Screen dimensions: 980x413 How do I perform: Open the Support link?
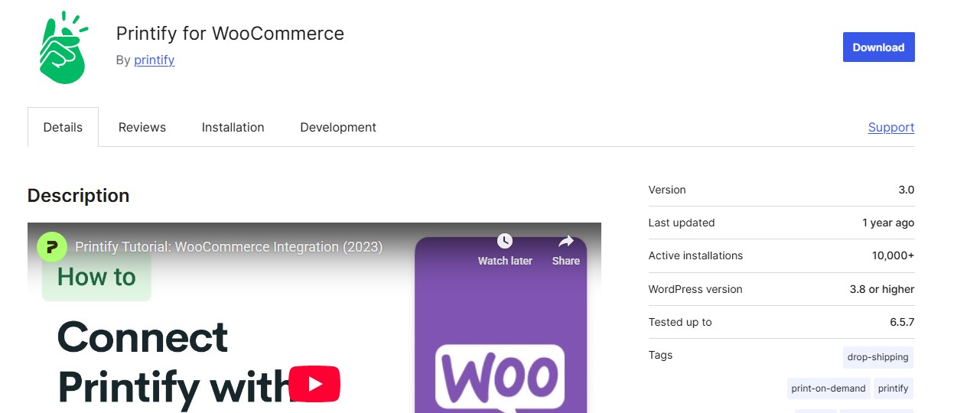(890, 127)
